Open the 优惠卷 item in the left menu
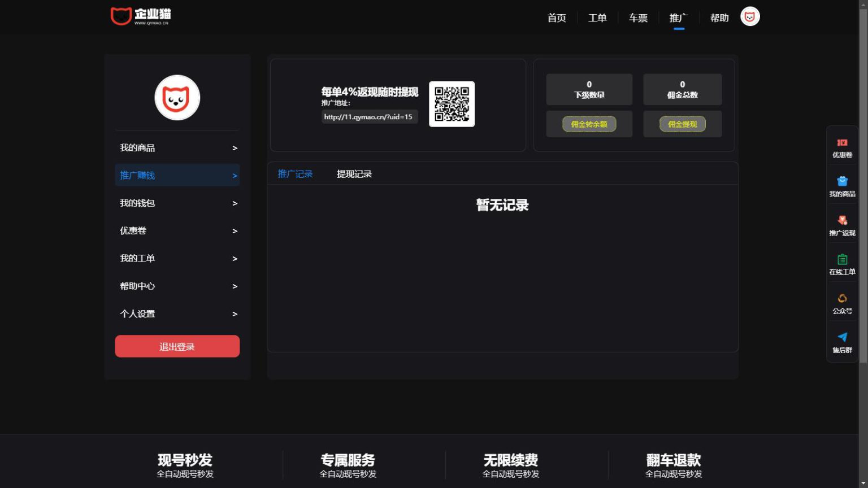 coord(177,230)
